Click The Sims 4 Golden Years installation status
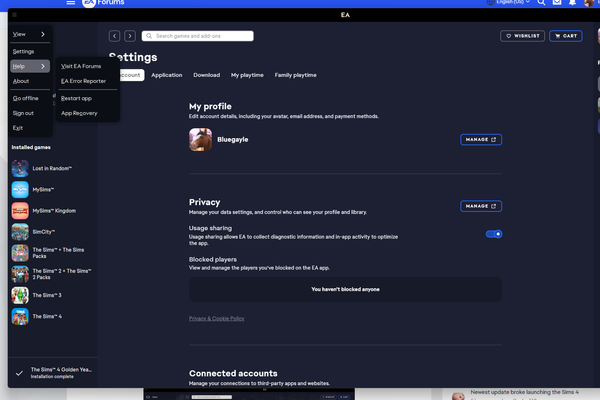600x400 pixels. point(53,373)
